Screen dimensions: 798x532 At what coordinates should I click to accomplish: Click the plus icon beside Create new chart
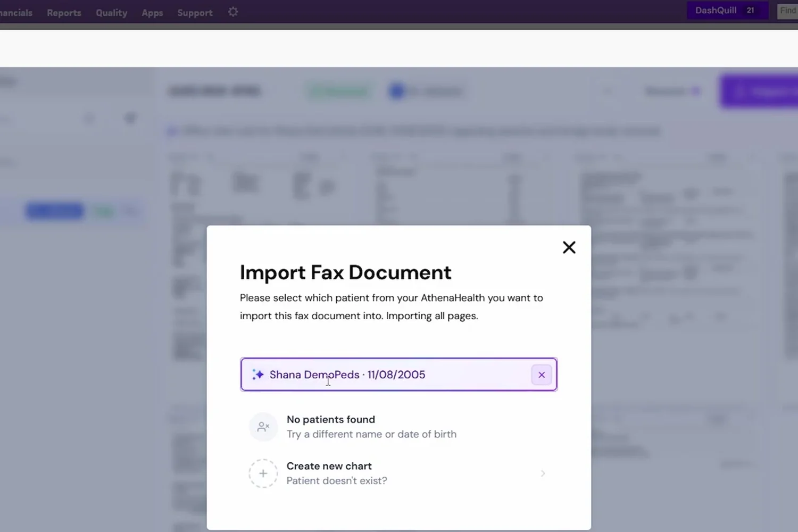pyautogui.click(x=263, y=473)
